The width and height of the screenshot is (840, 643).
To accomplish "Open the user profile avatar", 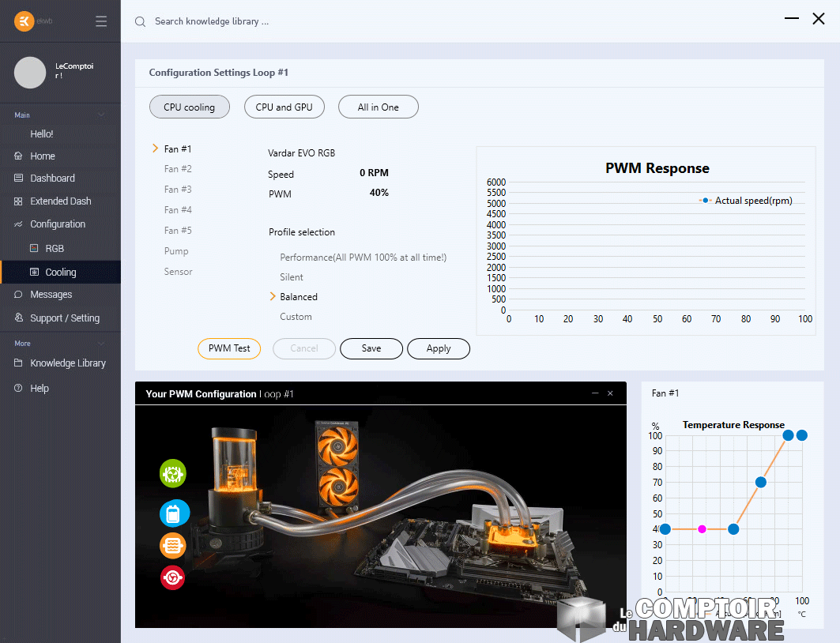I will pyautogui.click(x=30, y=72).
